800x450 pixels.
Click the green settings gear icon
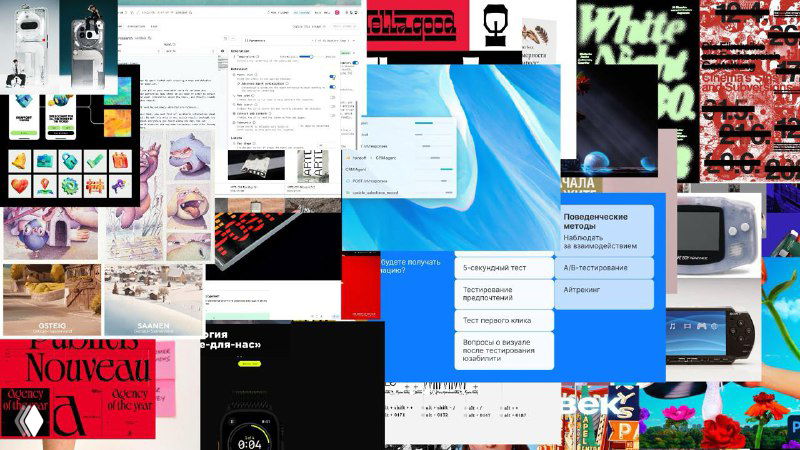[69, 186]
